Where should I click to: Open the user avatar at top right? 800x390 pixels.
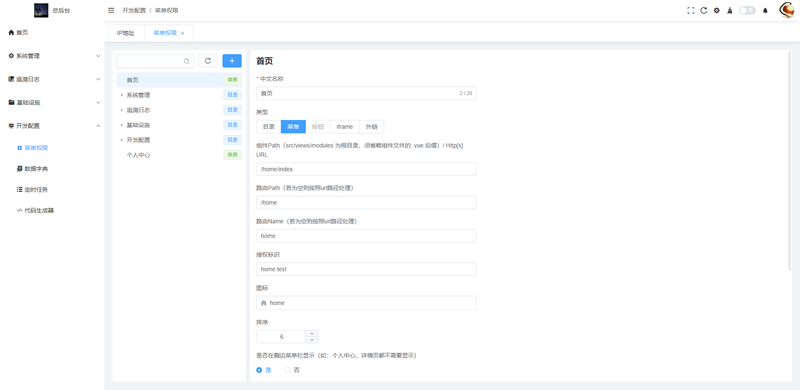click(786, 10)
